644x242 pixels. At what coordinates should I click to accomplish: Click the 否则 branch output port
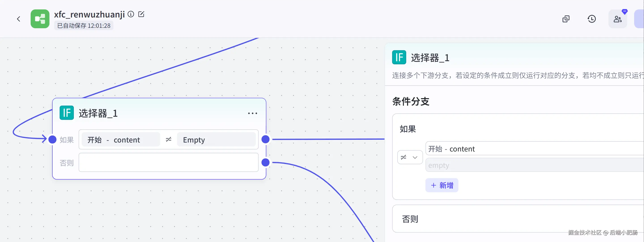(266, 162)
